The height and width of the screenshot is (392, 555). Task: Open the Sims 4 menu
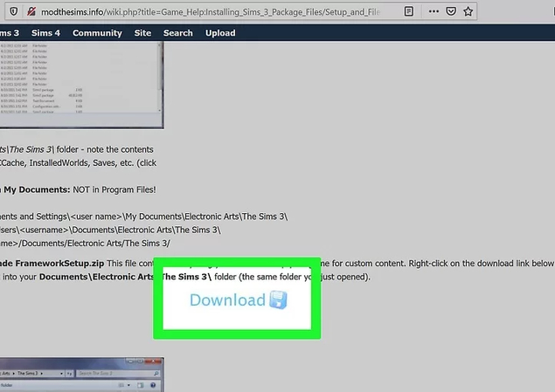pos(45,33)
